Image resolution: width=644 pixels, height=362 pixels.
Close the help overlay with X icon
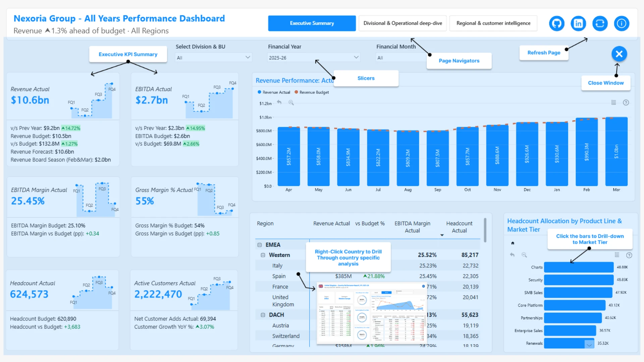pyautogui.click(x=619, y=54)
